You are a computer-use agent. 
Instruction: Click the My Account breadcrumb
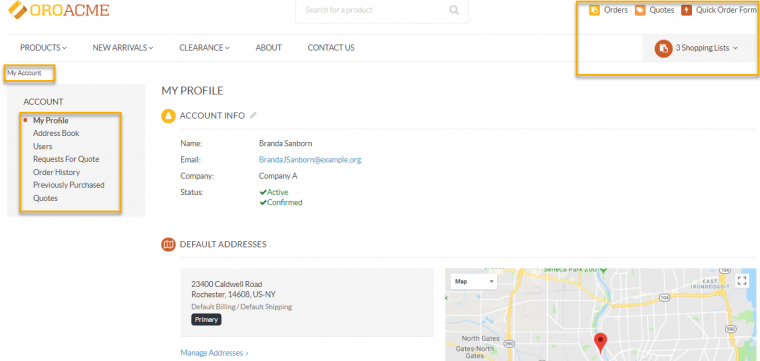pos(24,73)
